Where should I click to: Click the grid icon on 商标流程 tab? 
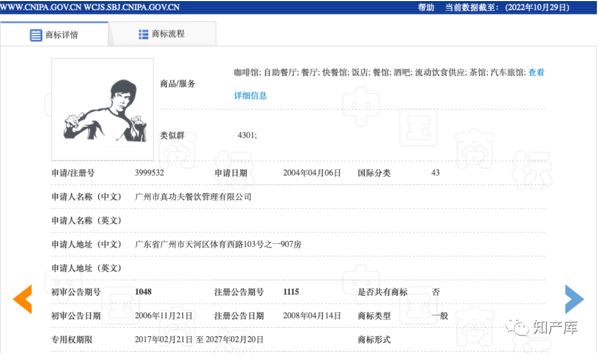143,34
